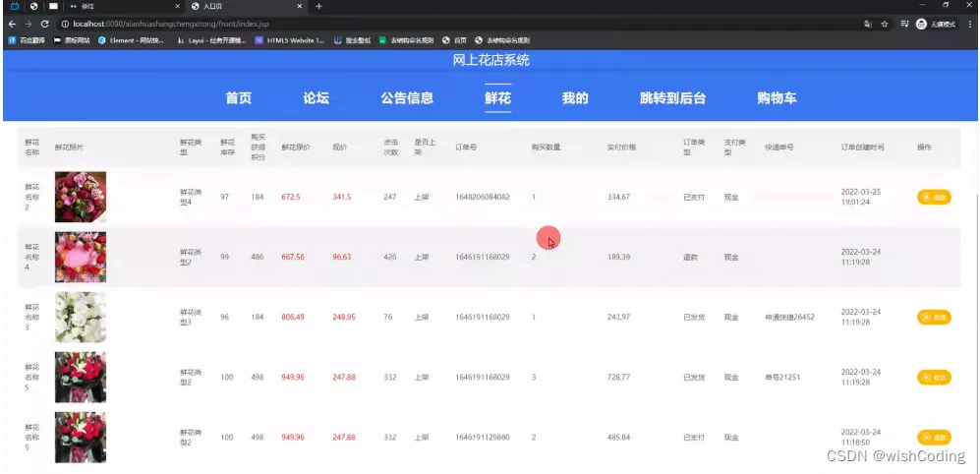Click tracking number 单号21251
Viewport: 980px width, 474px height.
coord(781,377)
